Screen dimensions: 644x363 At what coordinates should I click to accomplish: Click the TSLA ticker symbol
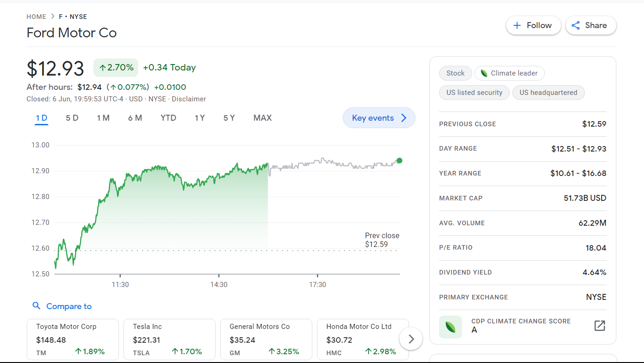click(142, 352)
